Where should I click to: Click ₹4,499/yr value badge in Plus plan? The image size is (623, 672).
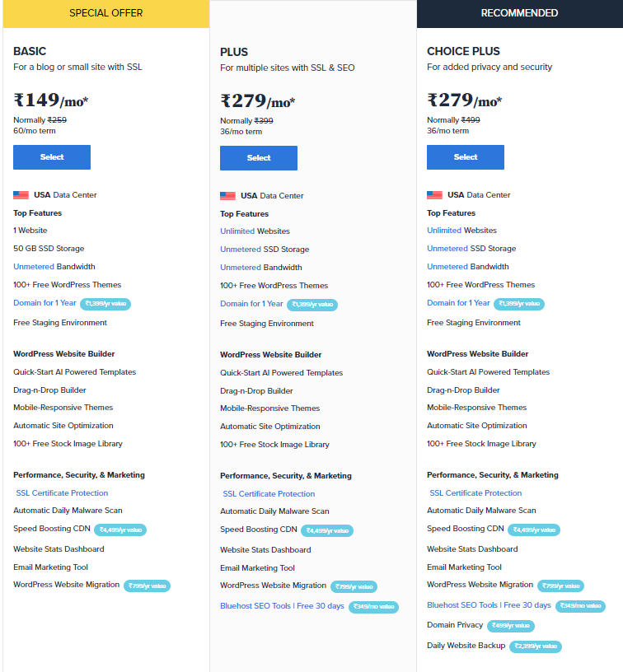327,530
